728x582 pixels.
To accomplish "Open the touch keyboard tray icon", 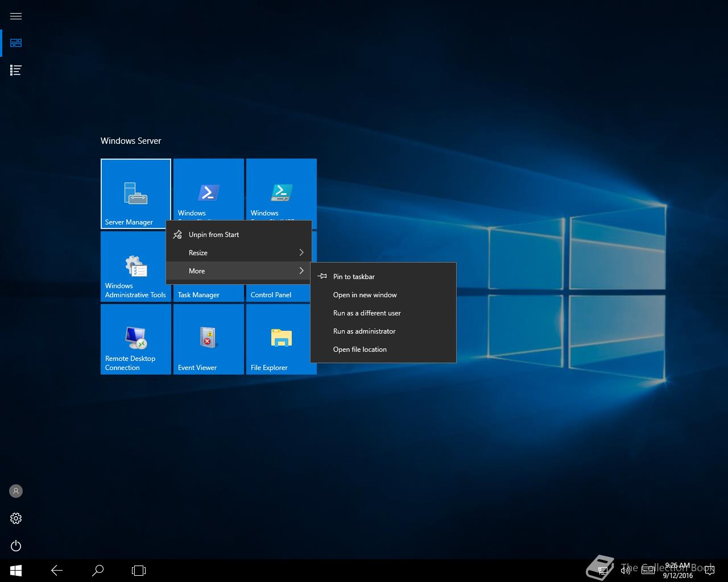I will (648, 571).
